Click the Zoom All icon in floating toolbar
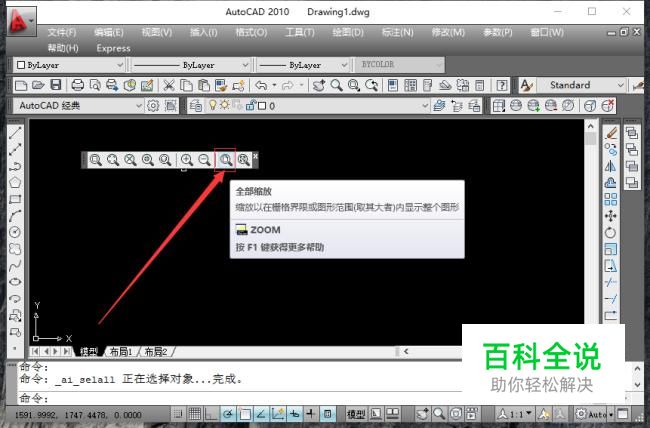This screenshot has width=650, height=428. (x=225, y=159)
